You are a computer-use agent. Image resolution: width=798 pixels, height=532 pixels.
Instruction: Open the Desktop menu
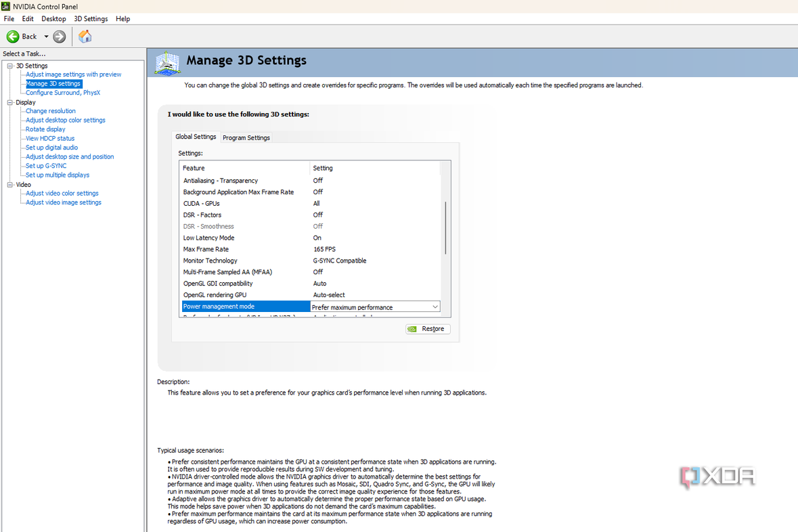(53, 19)
